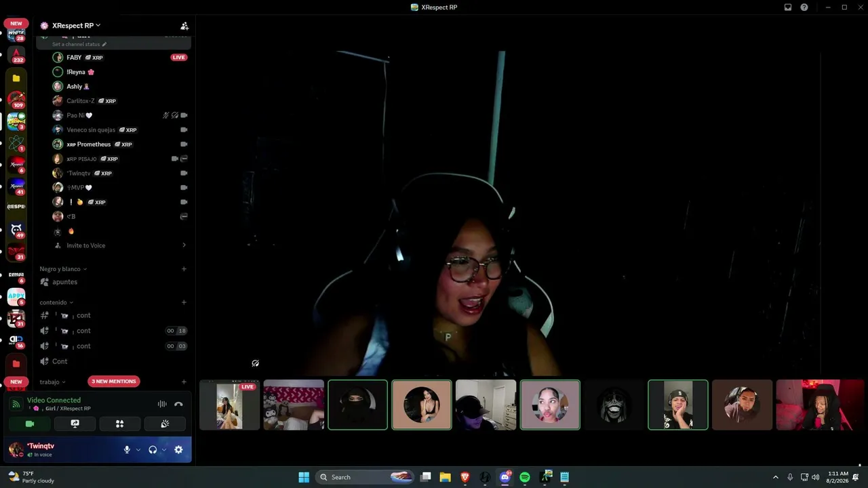Collapse the trabajo category
The width and height of the screenshot is (868, 488).
[52, 382]
